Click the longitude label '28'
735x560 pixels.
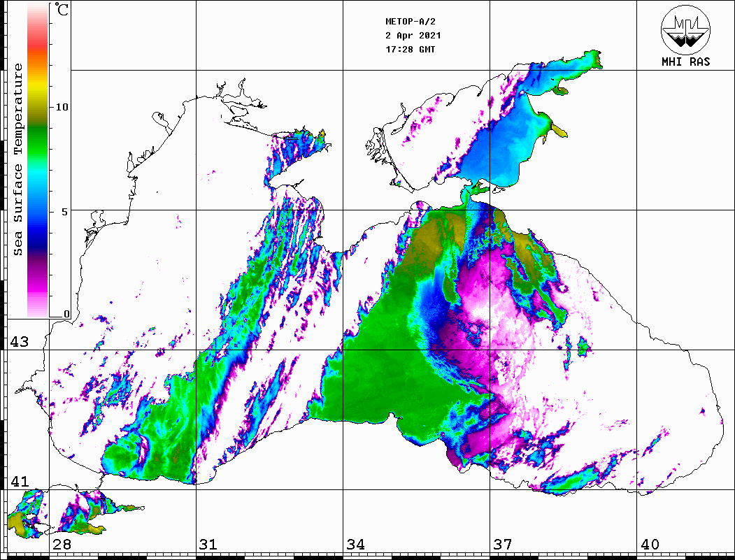pyautogui.click(x=62, y=544)
